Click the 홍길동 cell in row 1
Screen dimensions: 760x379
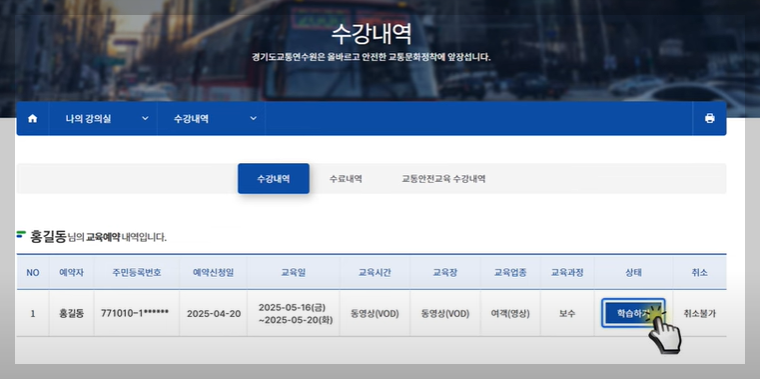coord(71,314)
